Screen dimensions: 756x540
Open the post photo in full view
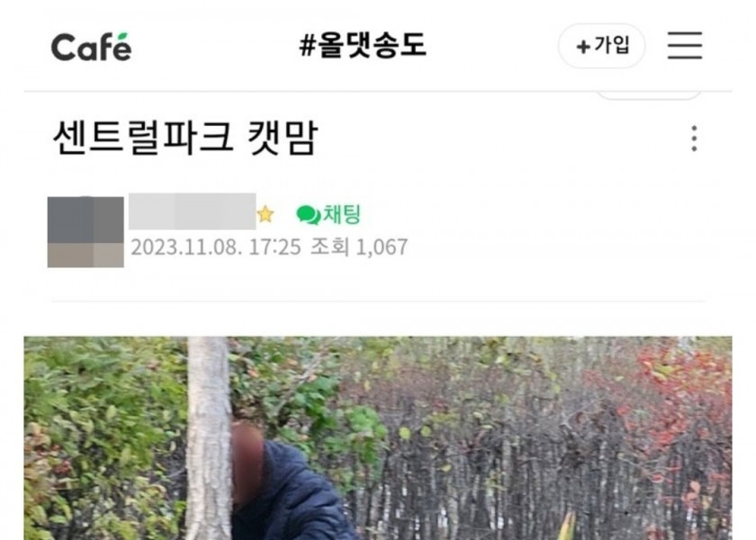coord(378,437)
